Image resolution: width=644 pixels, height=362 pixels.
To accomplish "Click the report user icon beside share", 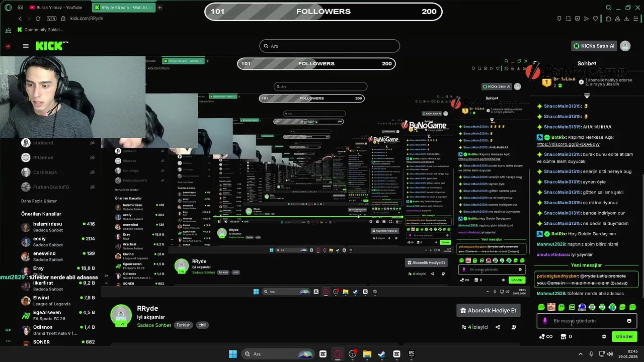I will tap(514, 327).
